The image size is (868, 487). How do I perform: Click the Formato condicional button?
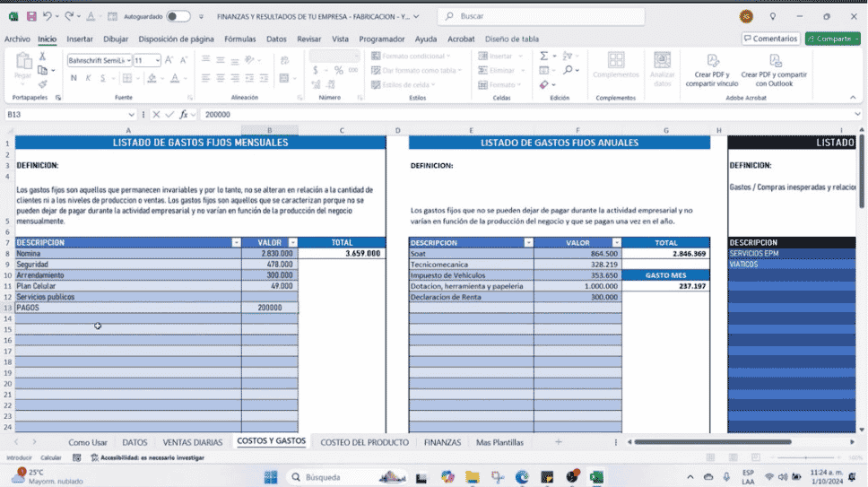click(x=411, y=56)
